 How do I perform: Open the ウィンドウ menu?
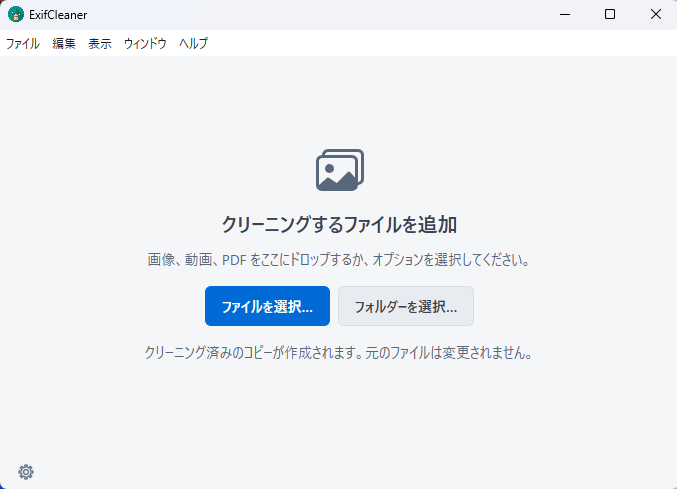[145, 43]
